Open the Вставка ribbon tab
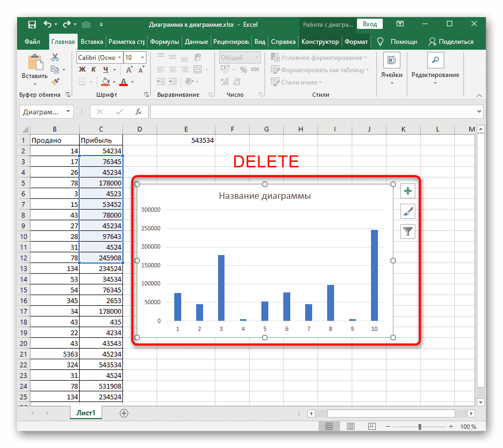The width and height of the screenshot is (503, 448). click(x=91, y=42)
